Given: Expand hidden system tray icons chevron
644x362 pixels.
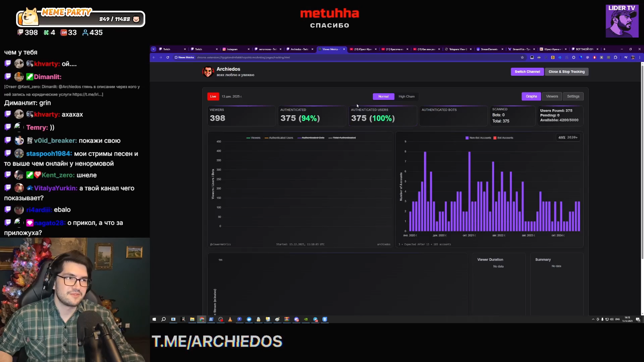Looking at the screenshot, I should 593,319.
